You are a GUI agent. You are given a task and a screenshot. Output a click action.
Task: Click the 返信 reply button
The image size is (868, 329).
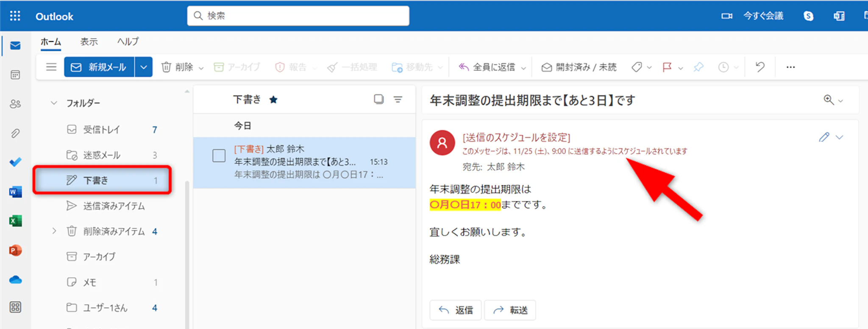pyautogui.click(x=456, y=310)
